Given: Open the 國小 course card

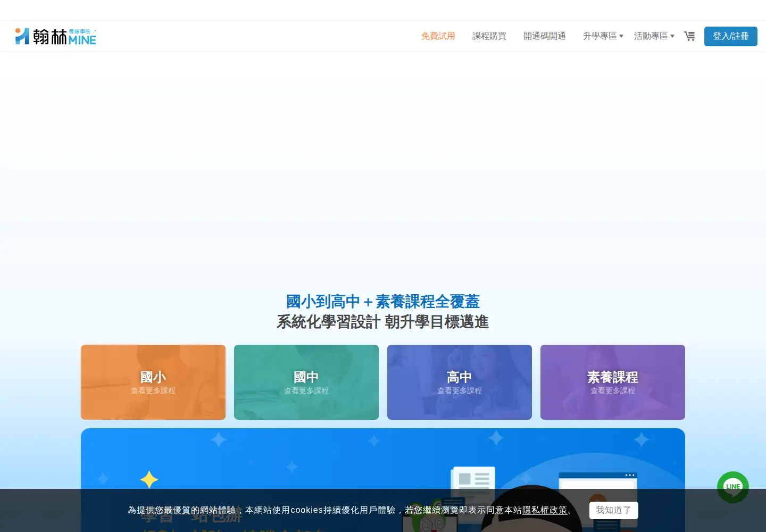Looking at the screenshot, I should click(153, 382).
